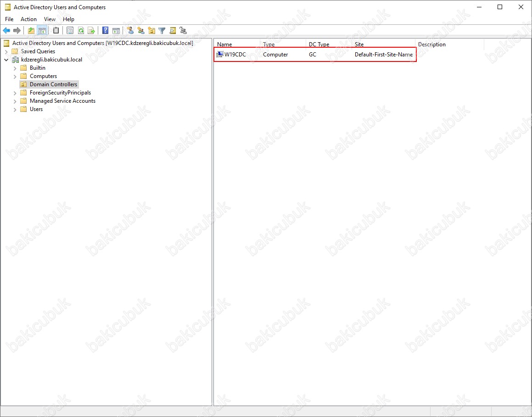Click the Domain Controllers OU folder icon
Image resolution: width=532 pixels, height=417 pixels.
(23, 84)
